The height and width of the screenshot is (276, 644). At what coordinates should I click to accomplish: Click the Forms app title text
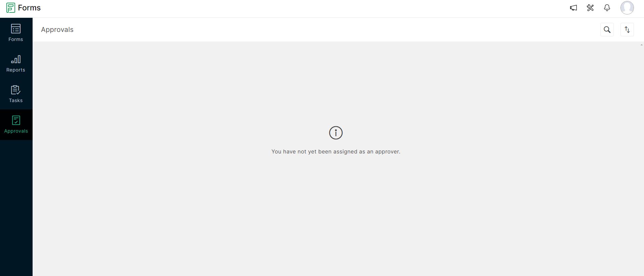click(x=29, y=8)
